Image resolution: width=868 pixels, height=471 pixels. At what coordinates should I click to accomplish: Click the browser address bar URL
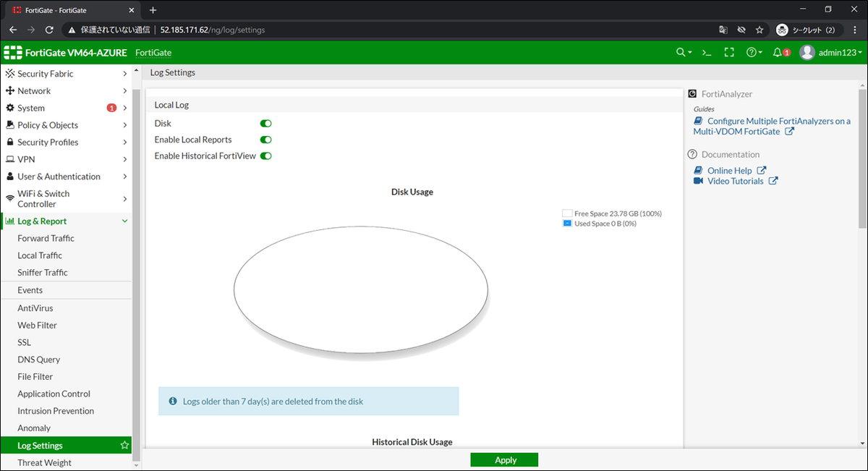[213, 30]
